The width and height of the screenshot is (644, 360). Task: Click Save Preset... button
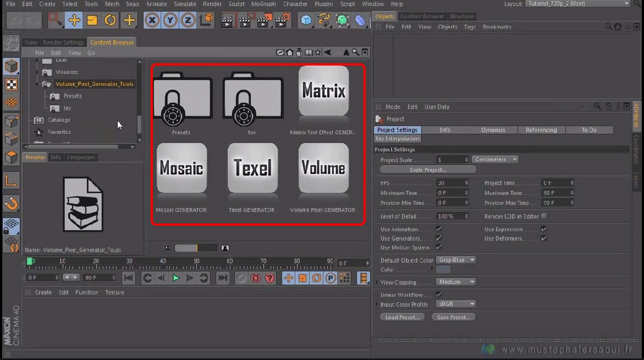(x=453, y=317)
